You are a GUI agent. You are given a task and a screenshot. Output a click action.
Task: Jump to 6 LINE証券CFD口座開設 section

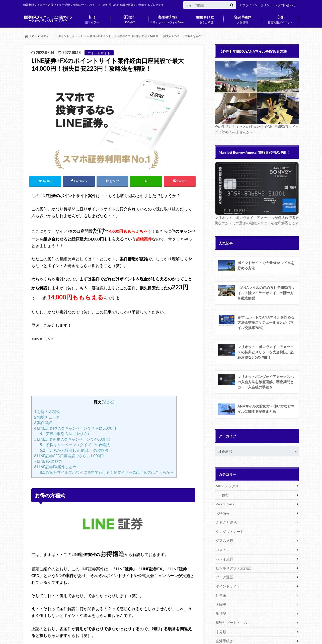click(69, 456)
